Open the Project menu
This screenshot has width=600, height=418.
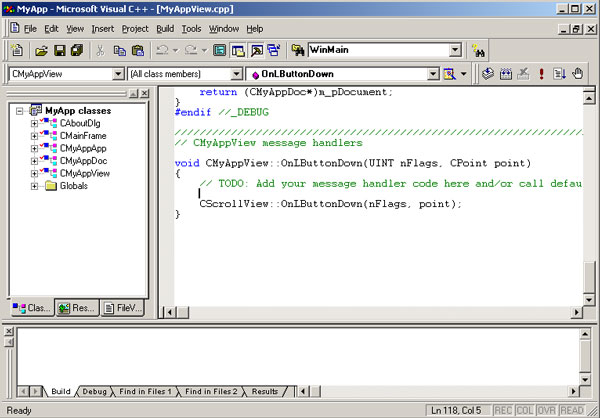coord(135,29)
